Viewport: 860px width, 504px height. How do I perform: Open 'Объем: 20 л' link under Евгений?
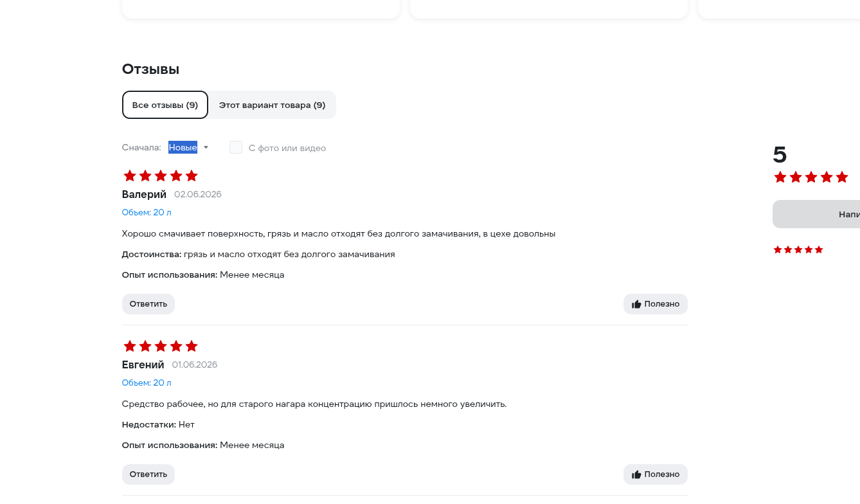click(147, 382)
